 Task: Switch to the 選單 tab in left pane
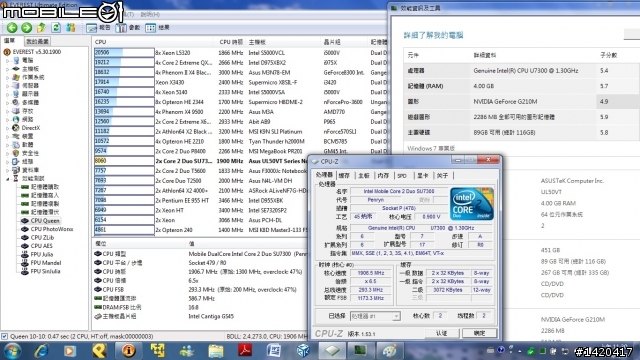click(10, 41)
